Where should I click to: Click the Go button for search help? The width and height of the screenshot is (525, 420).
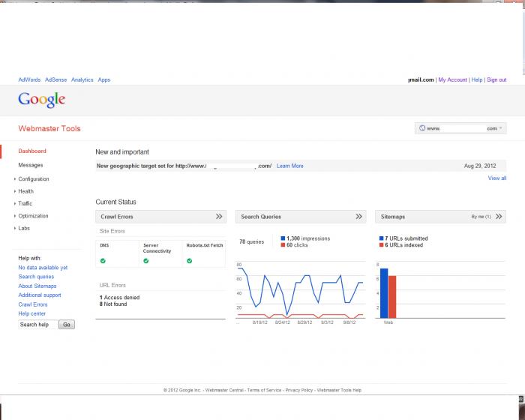pyautogui.click(x=67, y=325)
